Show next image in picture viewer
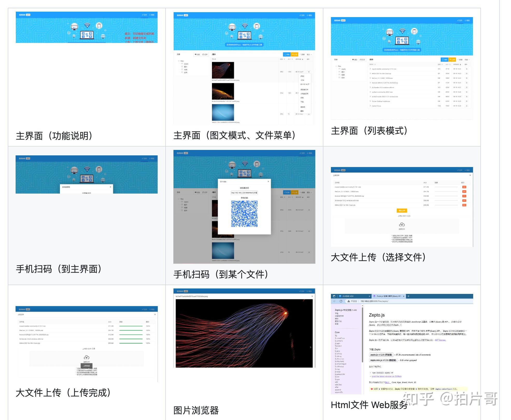The height and width of the screenshot is (420, 511). pyautogui.click(x=311, y=347)
